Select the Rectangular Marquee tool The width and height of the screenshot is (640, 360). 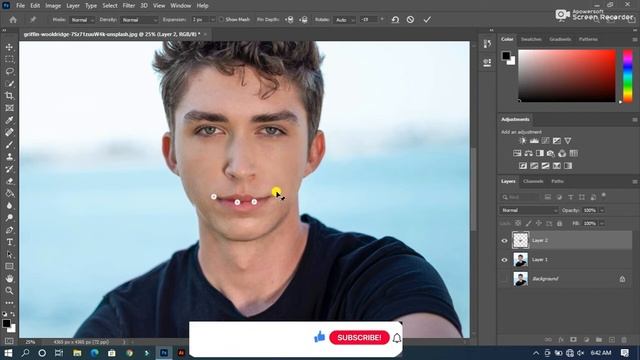point(9,60)
